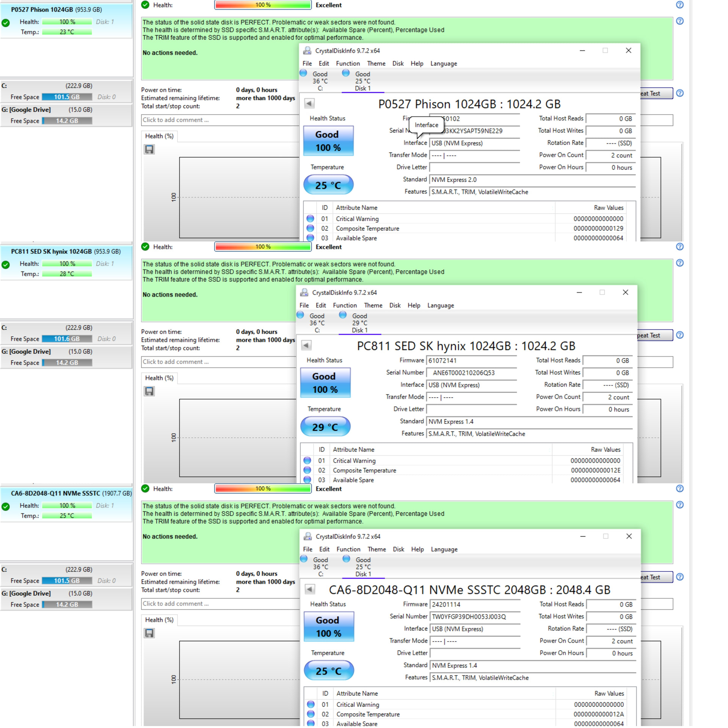Click Composite Temperature status circle in Phison window
This screenshot has height=728, width=728.
[x=310, y=228]
